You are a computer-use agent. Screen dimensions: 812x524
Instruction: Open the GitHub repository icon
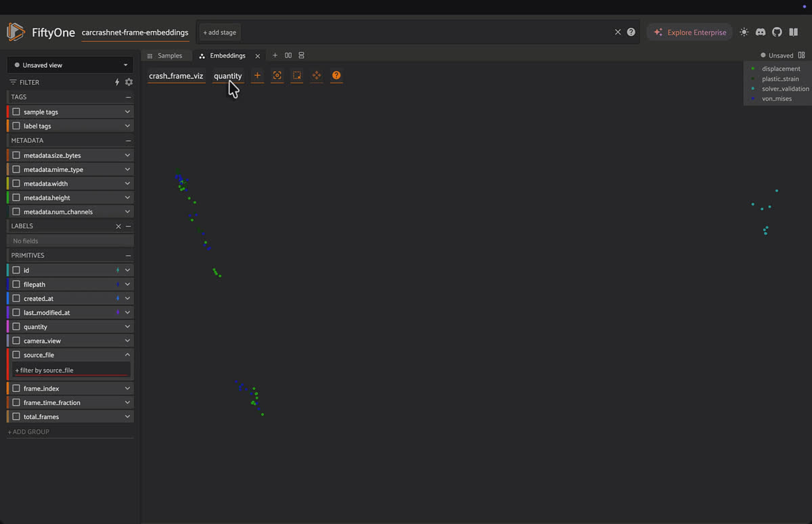(777, 32)
